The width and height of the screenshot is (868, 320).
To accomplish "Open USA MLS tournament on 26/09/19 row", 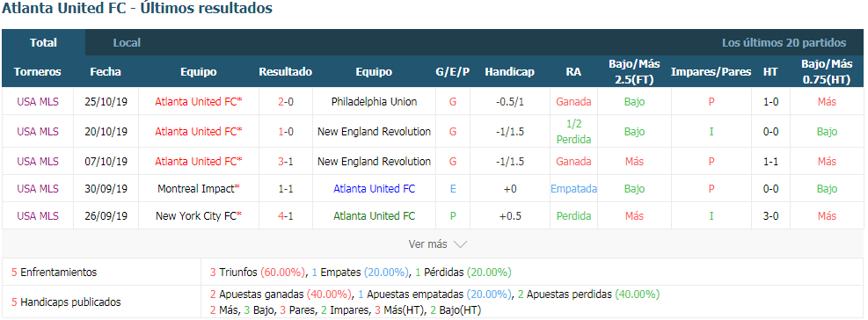I will click(x=38, y=216).
